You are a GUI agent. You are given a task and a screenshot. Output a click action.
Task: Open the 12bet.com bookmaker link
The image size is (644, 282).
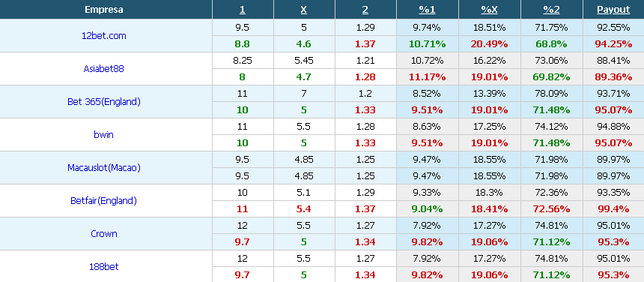point(104,36)
